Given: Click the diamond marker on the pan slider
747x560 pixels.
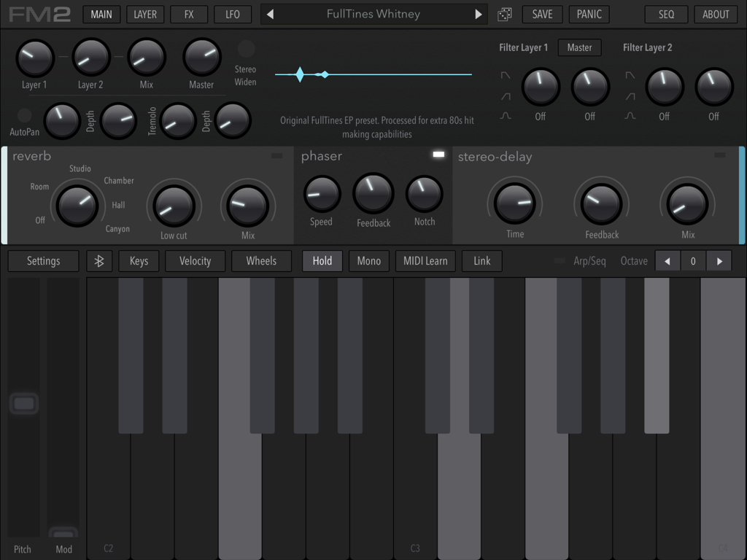Looking at the screenshot, I should pyautogui.click(x=299, y=74).
